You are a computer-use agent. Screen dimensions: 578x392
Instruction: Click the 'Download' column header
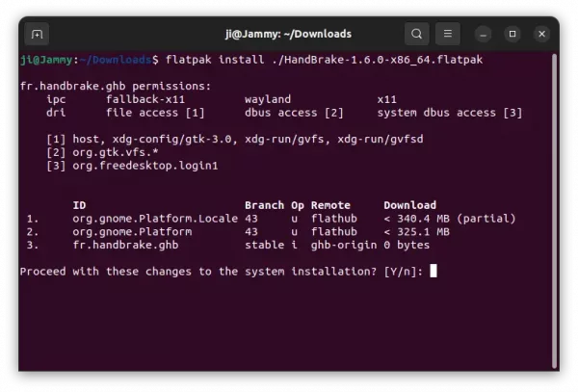pos(410,205)
